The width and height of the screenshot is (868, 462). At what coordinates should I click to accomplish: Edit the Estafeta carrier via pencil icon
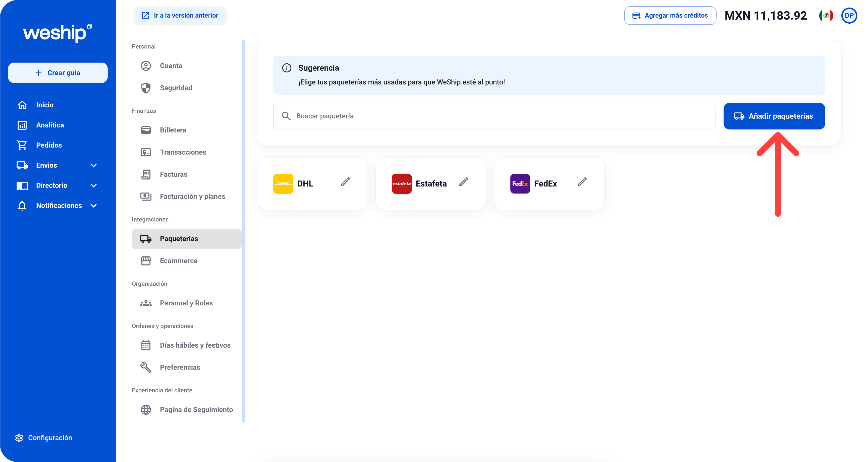coord(464,182)
